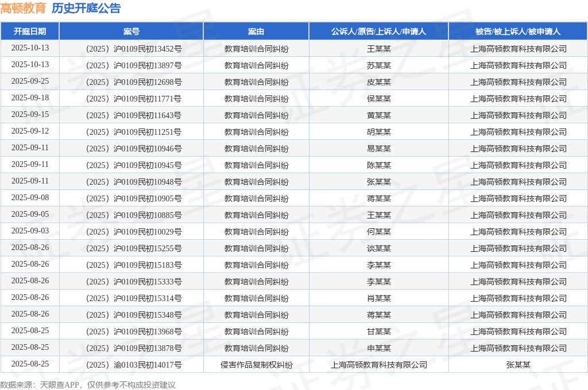The width and height of the screenshot is (588, 390).
Task: Select plaintiff 易某某
Action: coord(379,149)
